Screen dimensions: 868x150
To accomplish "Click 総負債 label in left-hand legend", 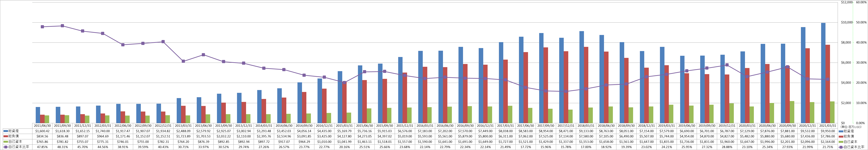I will (13, 136).
